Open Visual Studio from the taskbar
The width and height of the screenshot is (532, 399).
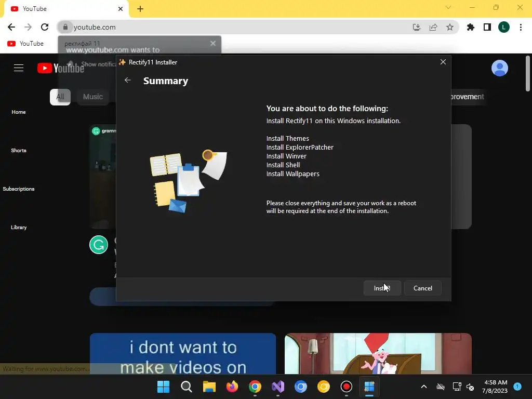[278, 387]
